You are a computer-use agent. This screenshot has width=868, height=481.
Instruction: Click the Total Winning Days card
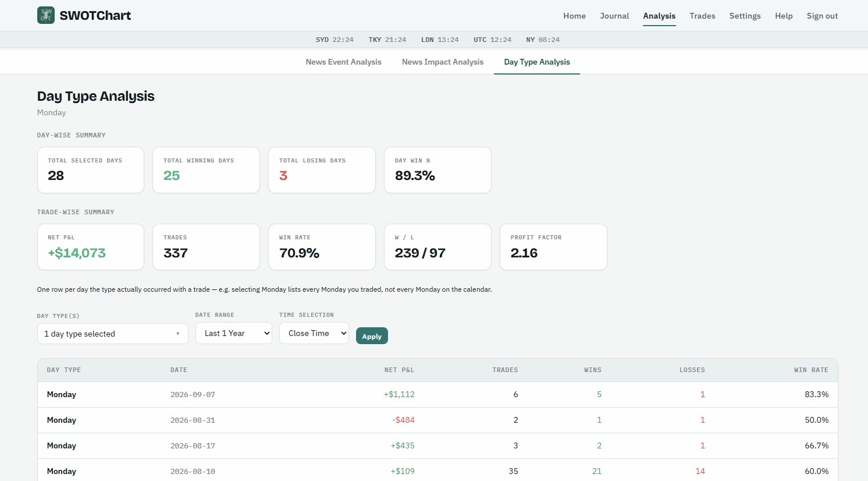pyautogui.click(x=206, y=170)
